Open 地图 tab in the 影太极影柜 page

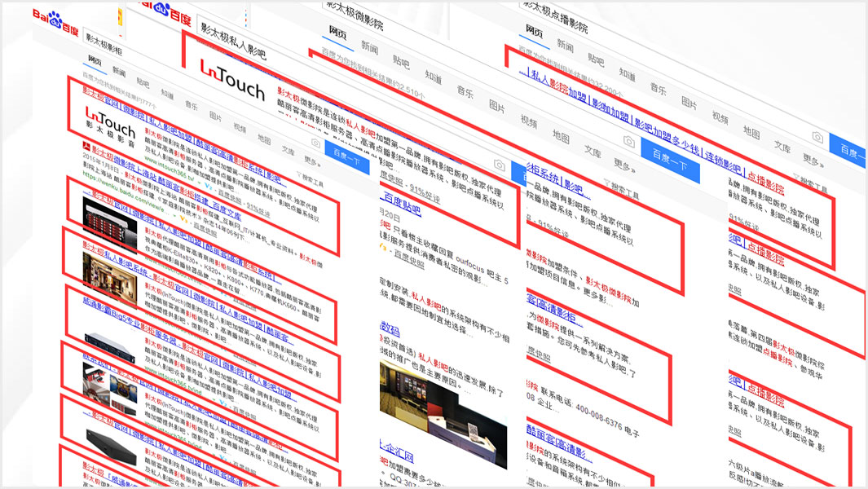click(264, 139)
